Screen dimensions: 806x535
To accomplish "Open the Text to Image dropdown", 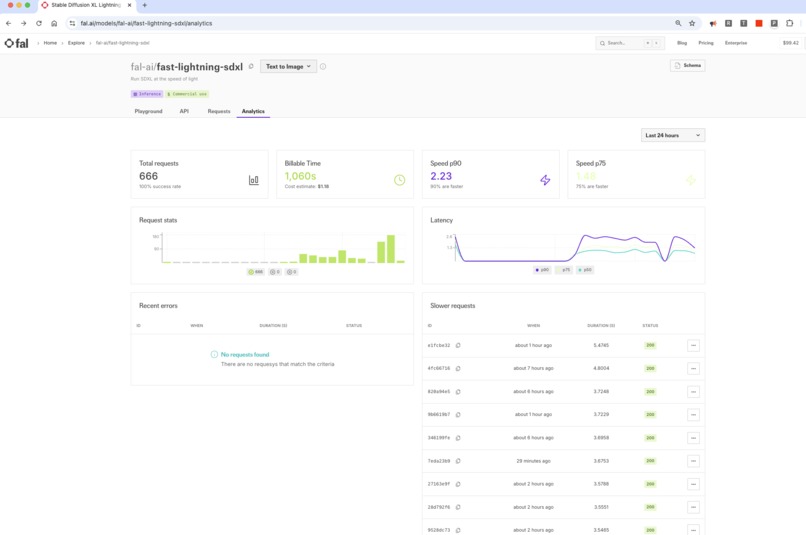I will pos(288,66).
